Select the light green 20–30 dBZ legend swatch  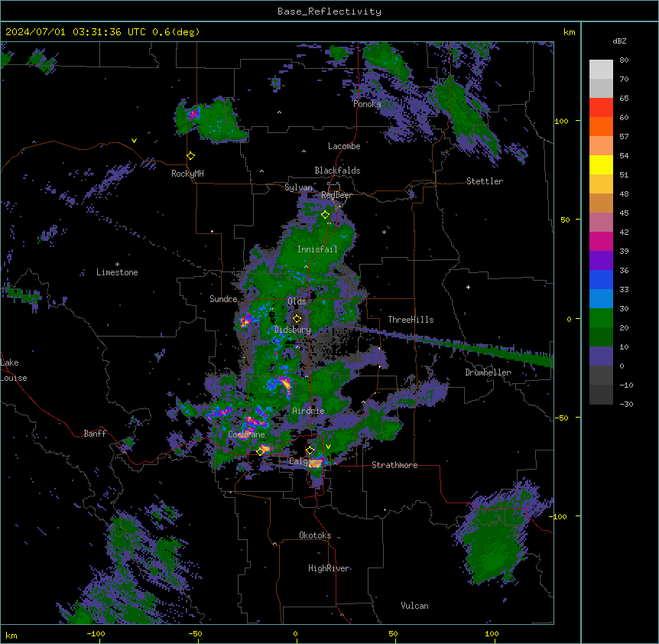pyautogui.click(x=601, y=318)
